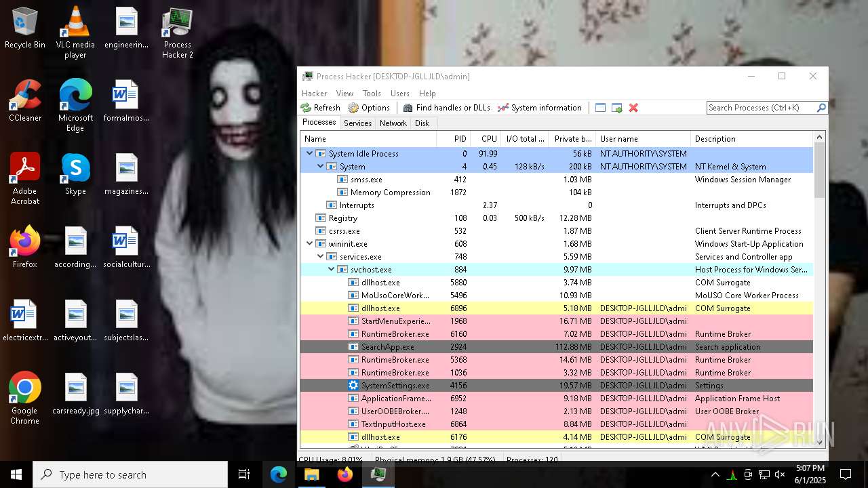Open the Tools menu
The width and height of the screenshot is (868, 488).
372,94
